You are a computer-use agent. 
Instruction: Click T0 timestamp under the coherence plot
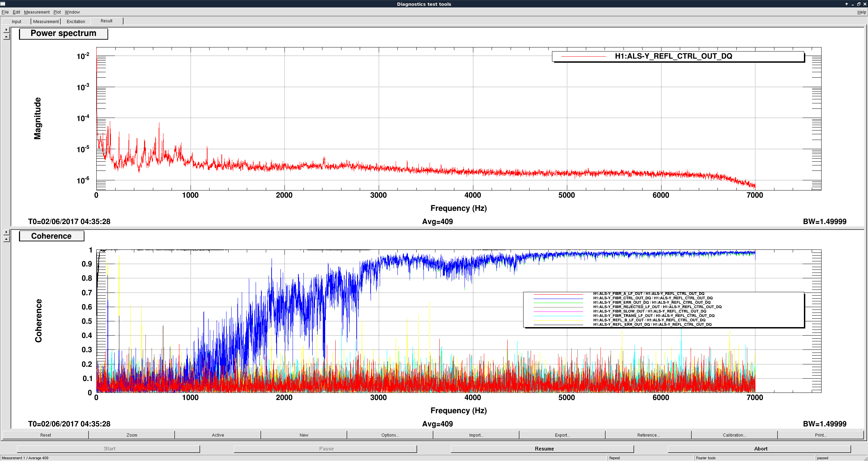69,424
